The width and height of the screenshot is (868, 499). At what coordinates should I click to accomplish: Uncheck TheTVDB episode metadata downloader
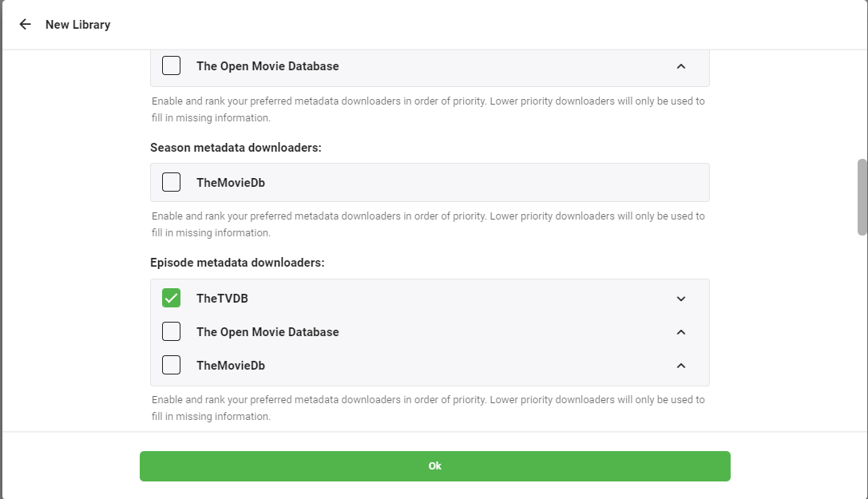(171, 297)
